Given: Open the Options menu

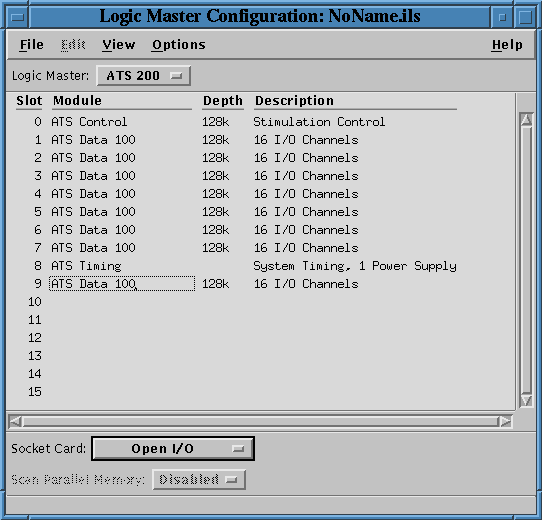Looking at the screenshot, I should tap(179, 45).
